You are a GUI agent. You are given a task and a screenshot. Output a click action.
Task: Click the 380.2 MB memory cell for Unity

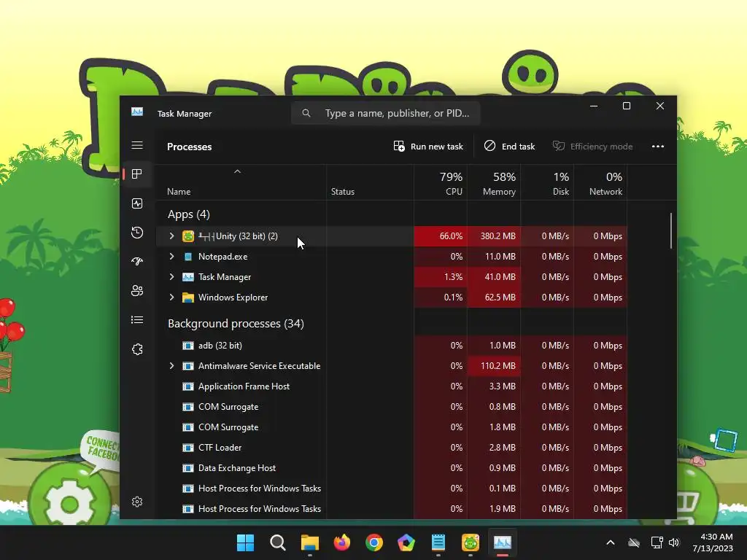tap(494, 236)
